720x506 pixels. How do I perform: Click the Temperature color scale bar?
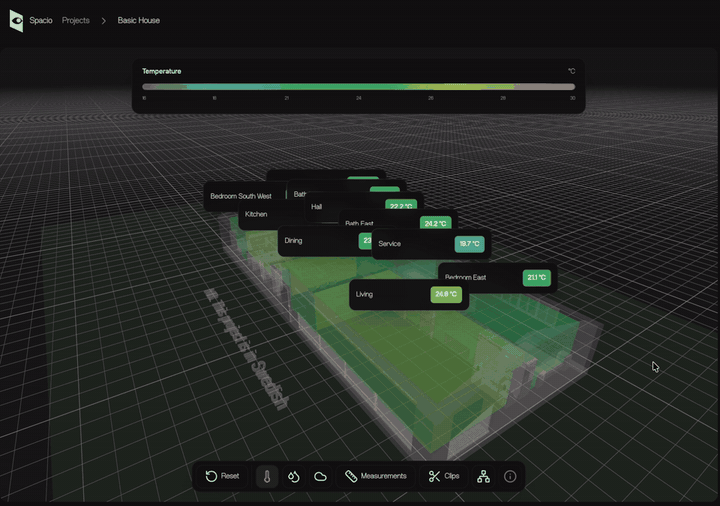(x=358, y=87)
